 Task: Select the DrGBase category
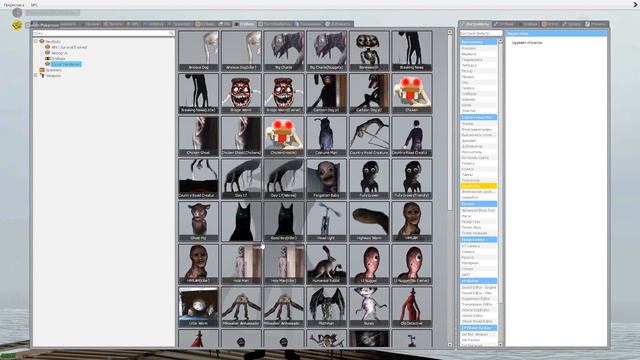coord(58,59)
